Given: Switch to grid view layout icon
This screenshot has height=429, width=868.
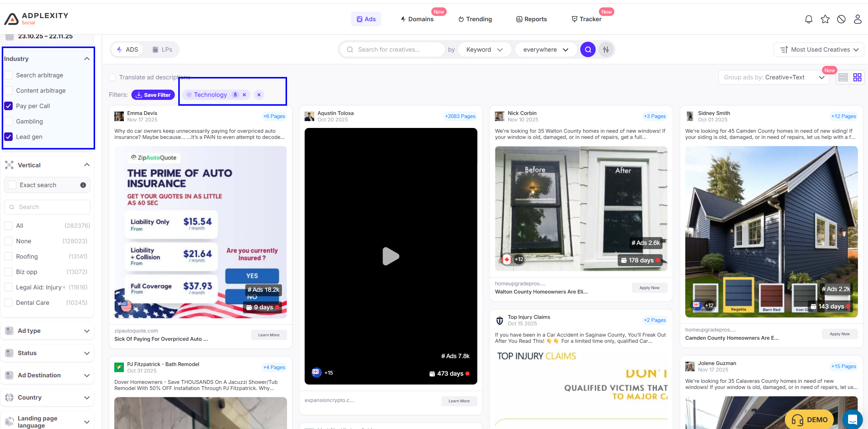Looking at the screenshot, I should [x=857, y=77].
